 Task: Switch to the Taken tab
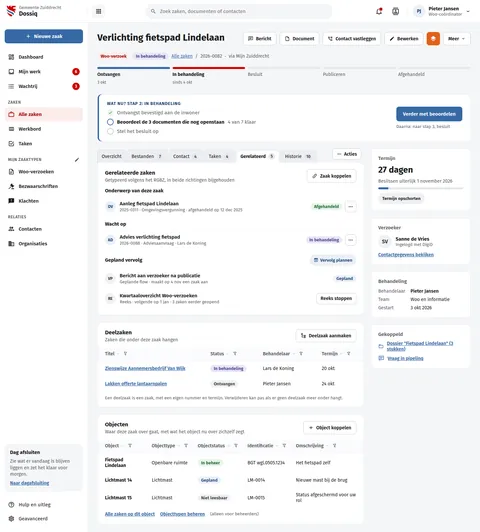tap(218, 156)
